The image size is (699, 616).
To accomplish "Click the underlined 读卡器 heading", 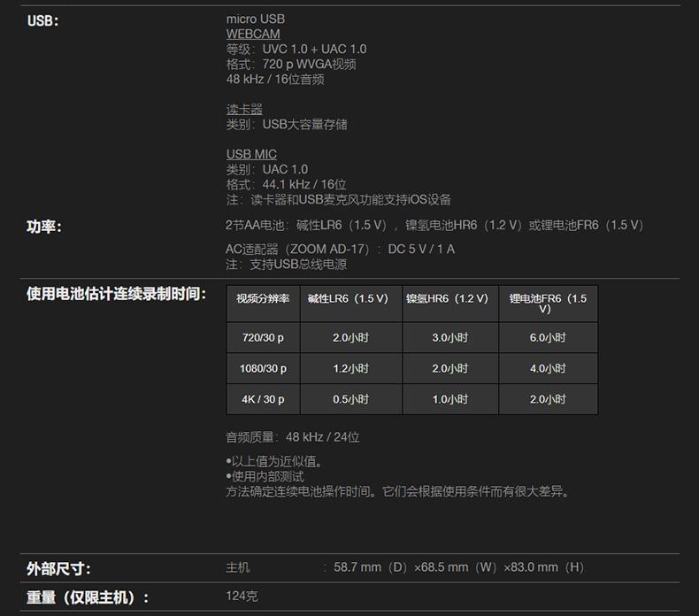I will 244,110.
